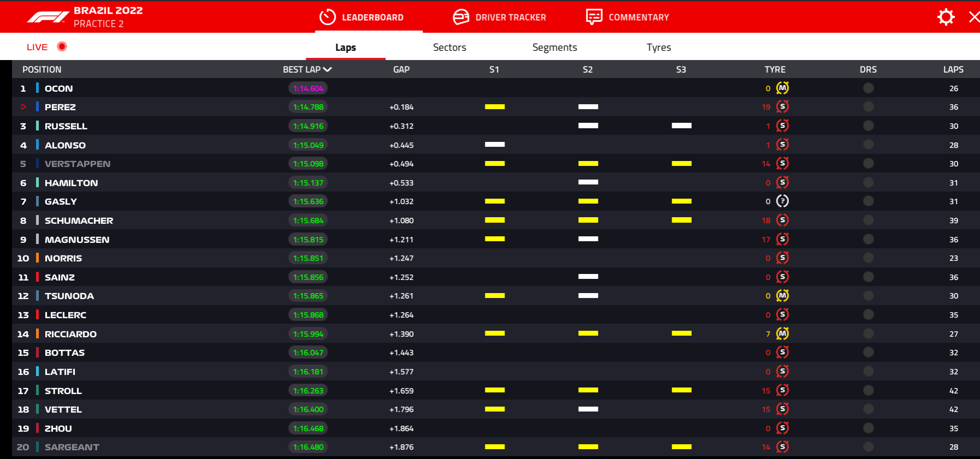The width and height of the screenshot is (980, 459).
Task: Select driver name MAGNUSSEN
Action: pyautogui.click(x=77, y=240)
